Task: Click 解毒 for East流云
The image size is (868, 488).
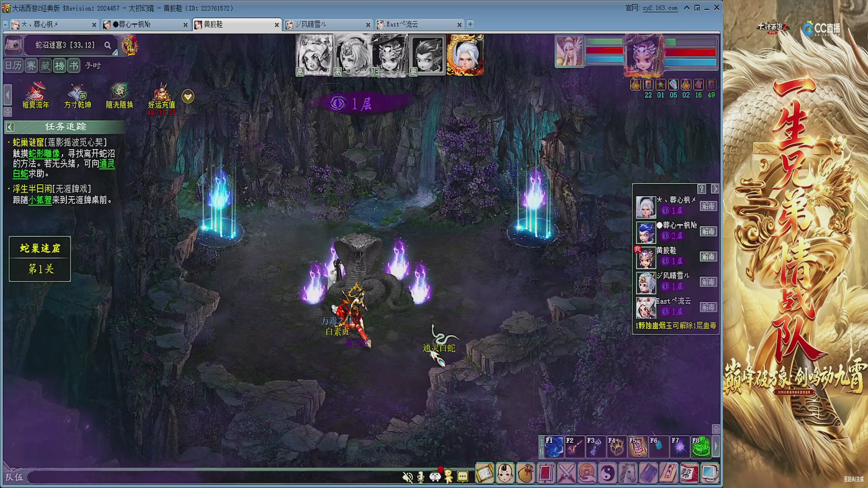Action: [x=708, y=308]
